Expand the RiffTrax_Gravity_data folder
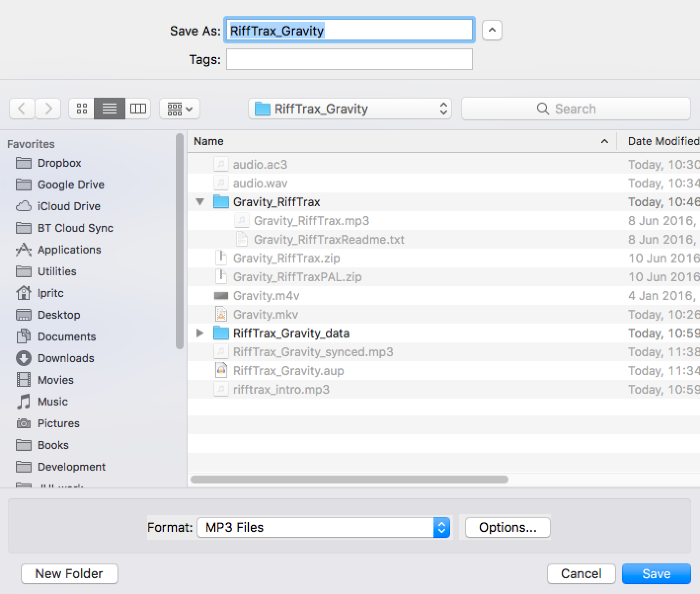 [200, 333]
